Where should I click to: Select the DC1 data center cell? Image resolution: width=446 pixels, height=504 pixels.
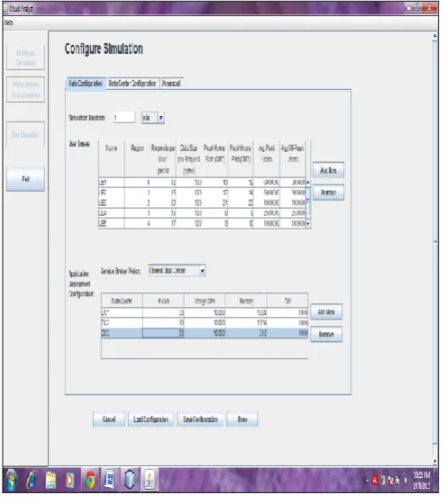click(x=122, y=312)
